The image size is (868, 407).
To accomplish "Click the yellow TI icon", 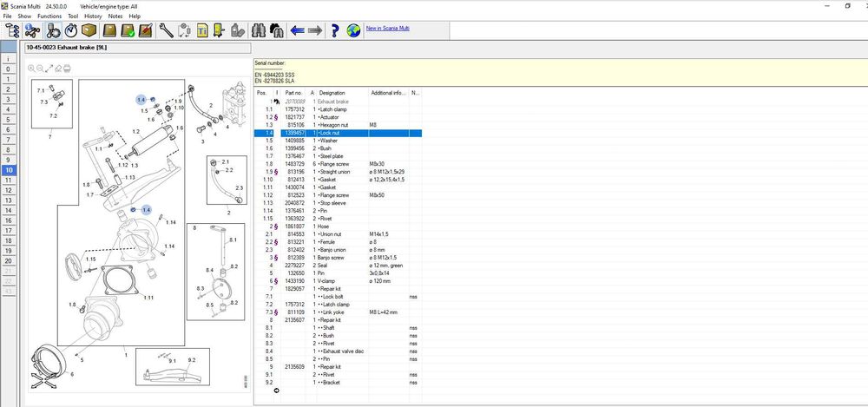I will pos(203,32).
